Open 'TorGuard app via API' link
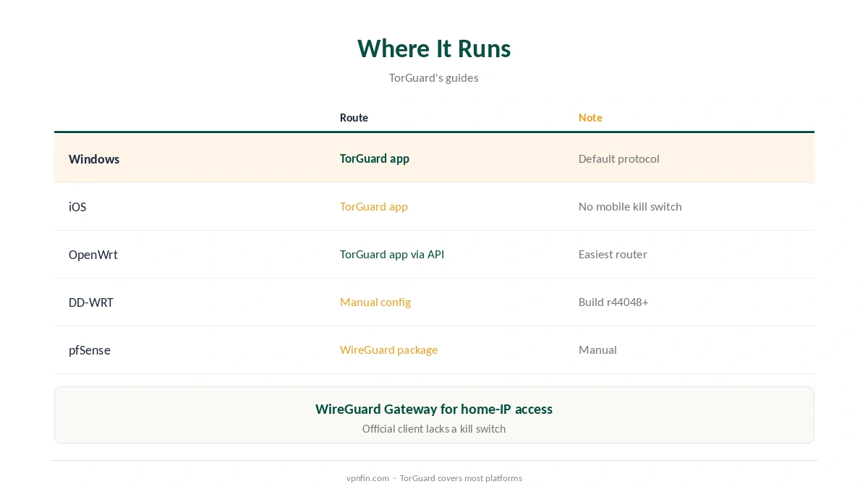868x492 pixels. [x=392, y=254]
